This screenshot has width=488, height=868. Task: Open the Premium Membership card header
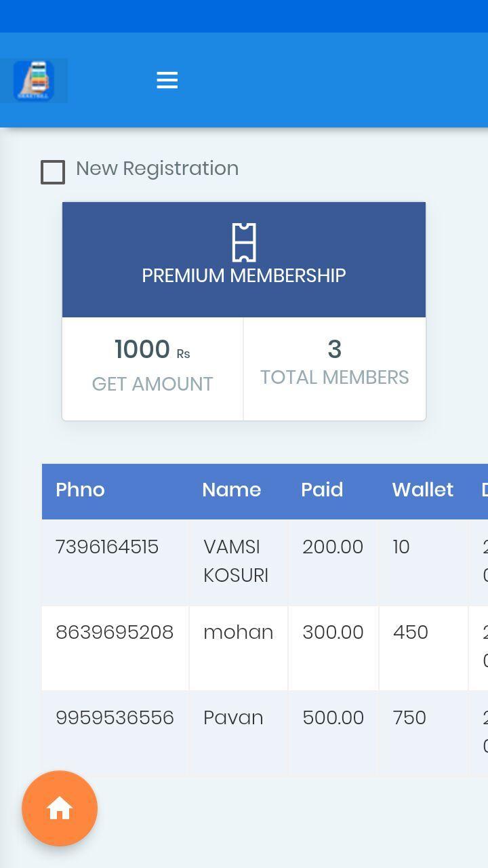244,260
